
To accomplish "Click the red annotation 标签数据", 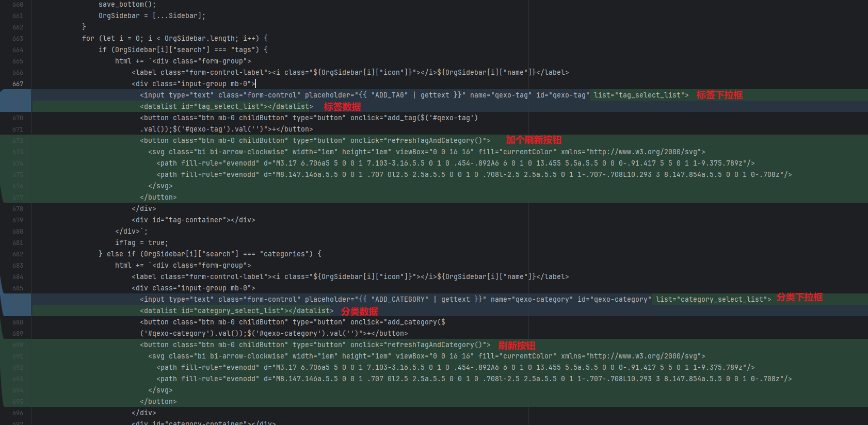I will [342, 107].
